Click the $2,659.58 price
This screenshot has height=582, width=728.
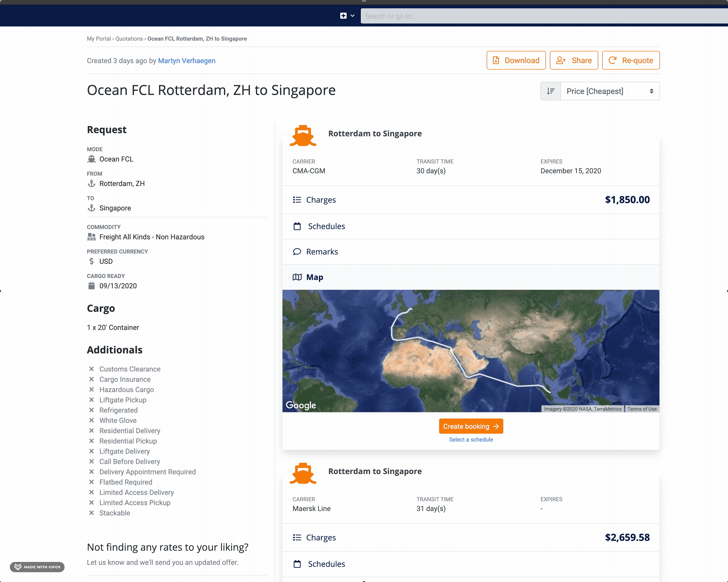coord(627,537)
